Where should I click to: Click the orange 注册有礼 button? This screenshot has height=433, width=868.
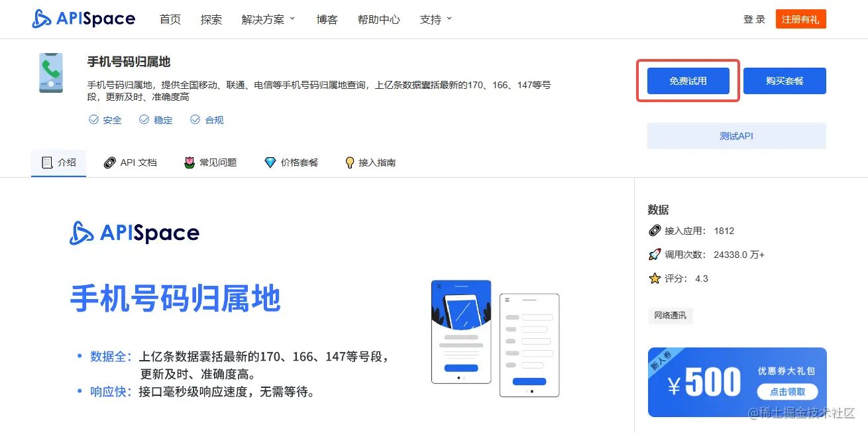tap(800, 19)
